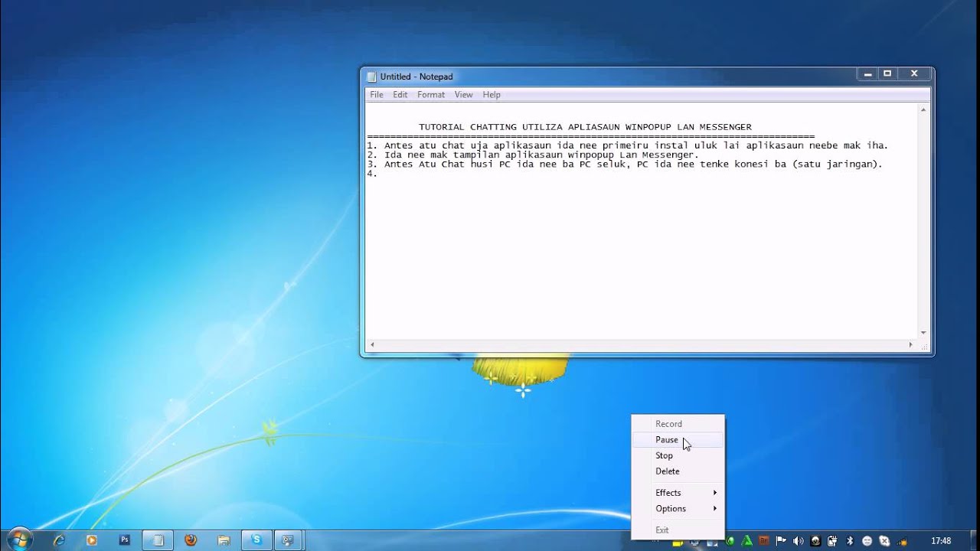Screen dimensions: 980x551
Task: Open the Windows Start orb
Action: (19, 540)
